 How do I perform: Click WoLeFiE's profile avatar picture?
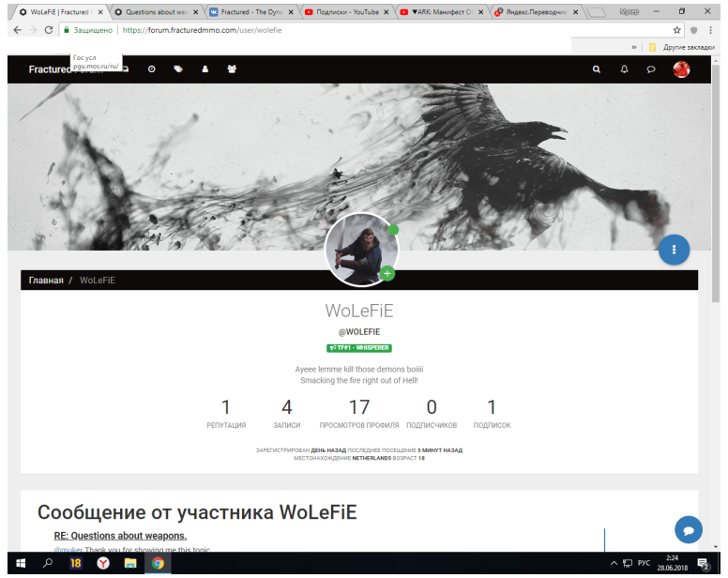coord(360,250)
